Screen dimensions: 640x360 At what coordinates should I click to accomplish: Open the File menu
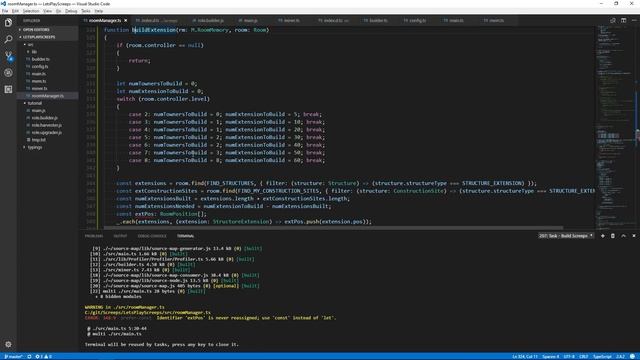pos(5,11)
